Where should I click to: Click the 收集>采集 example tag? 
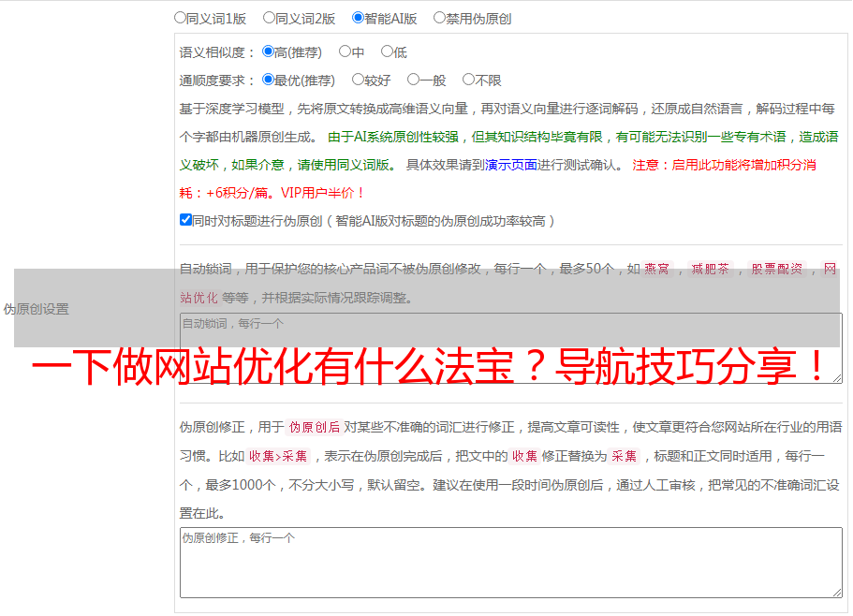click(x=278, y=456)
